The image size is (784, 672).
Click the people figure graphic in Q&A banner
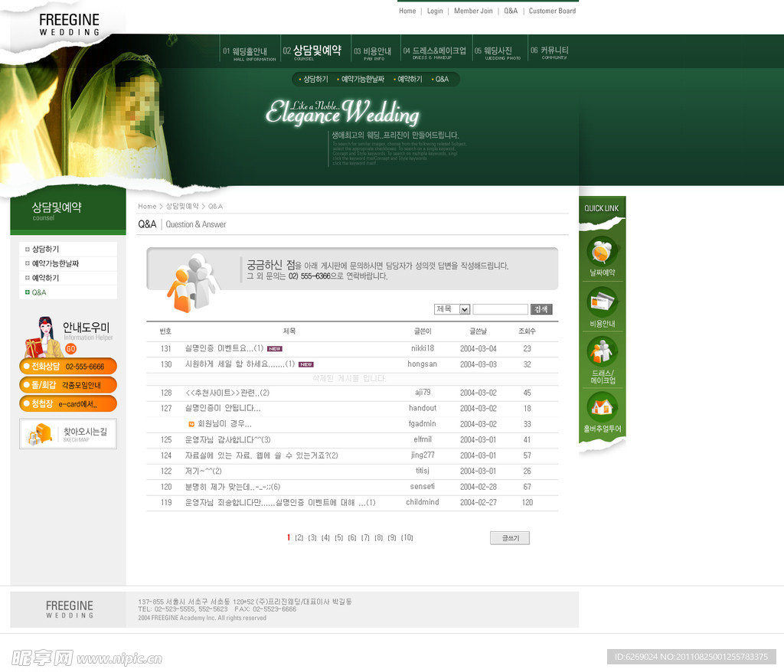coord(192,282)
